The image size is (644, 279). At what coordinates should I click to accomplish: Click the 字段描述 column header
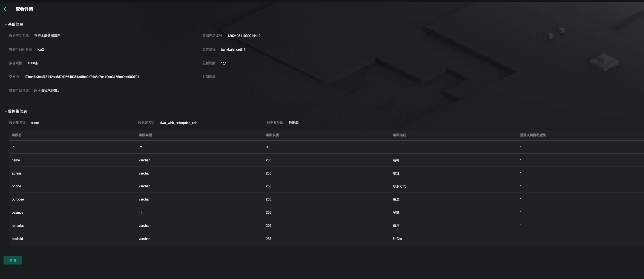(x=399, y=135)
